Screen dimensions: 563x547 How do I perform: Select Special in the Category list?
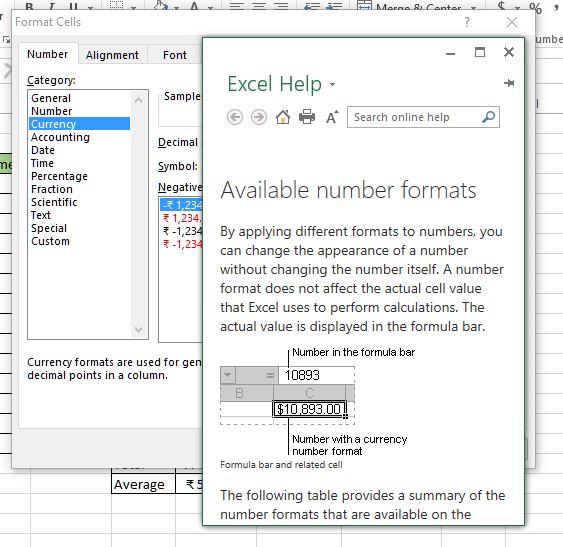(x=79, y=228)
